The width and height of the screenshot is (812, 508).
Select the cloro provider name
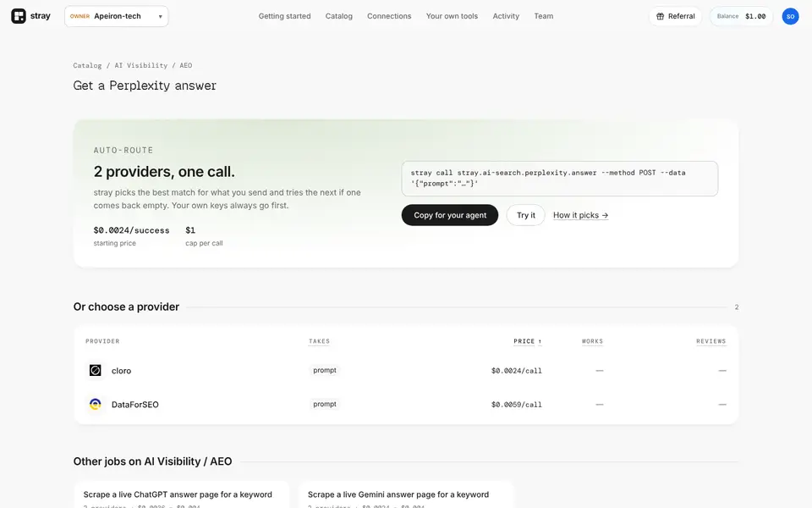coord(121,371)
